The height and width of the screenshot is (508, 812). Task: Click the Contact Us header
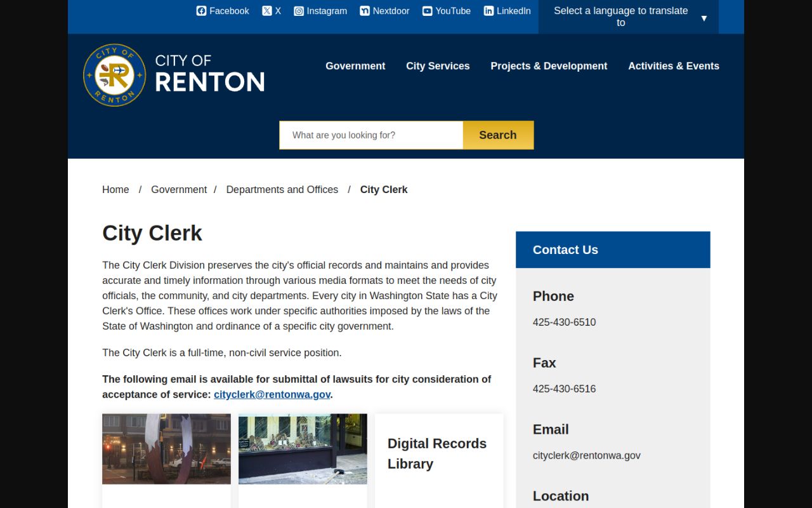pyautogui.click(x=613, y=250)
